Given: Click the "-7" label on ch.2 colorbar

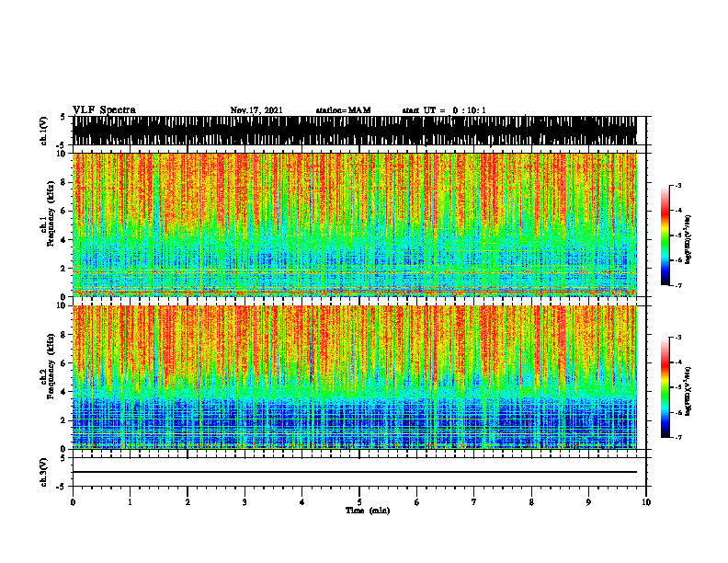Looking at the screenshot, I should tap(678, 437).
